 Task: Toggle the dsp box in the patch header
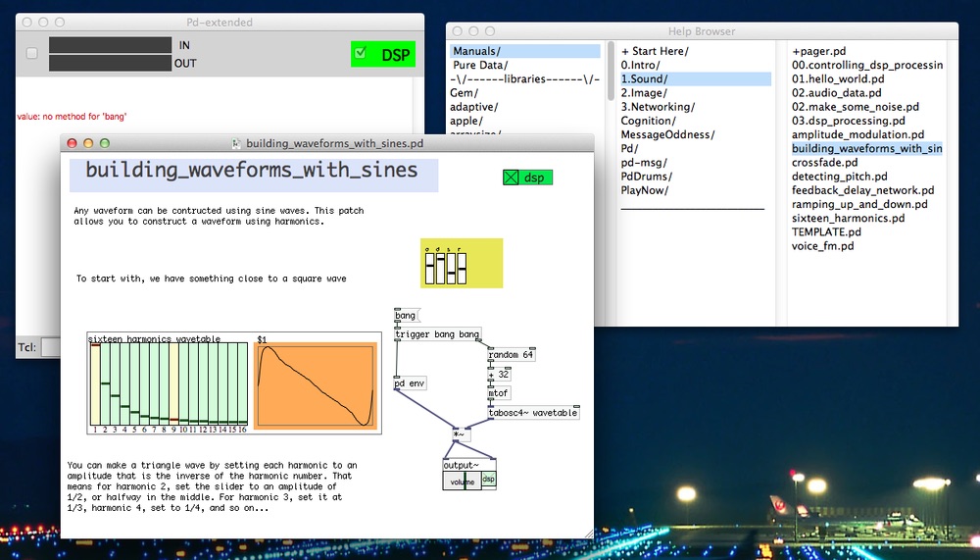point(512,178)
